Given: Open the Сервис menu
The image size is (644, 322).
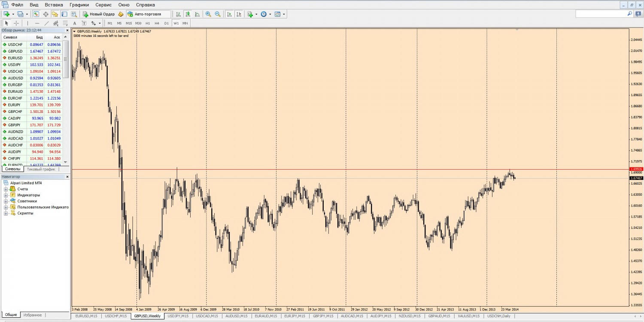Looking at the screenshot, I should [103, 5].
